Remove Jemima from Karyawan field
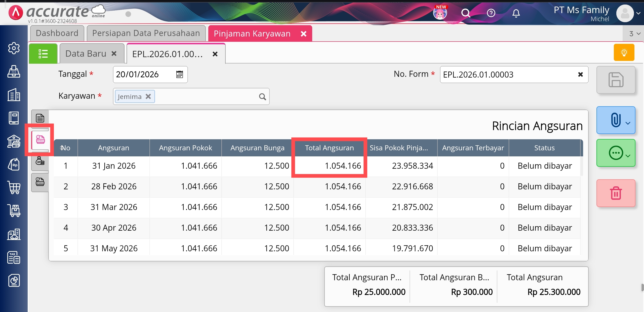The image size is (644, 312). coord(148,96)
